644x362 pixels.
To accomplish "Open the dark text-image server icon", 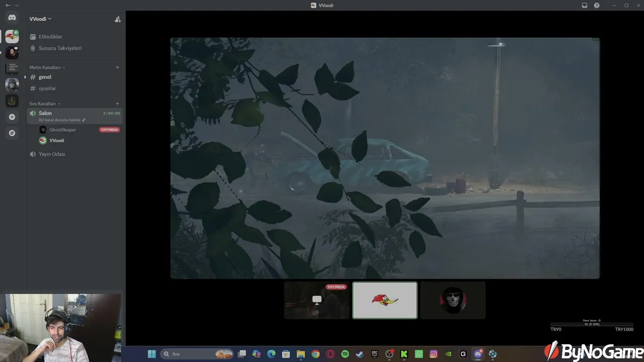I will click(12, 68).
